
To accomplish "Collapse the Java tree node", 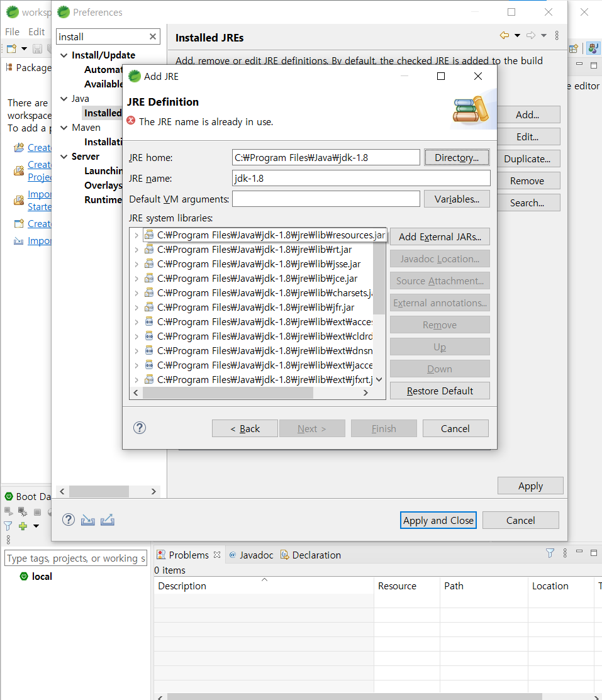I will click(64, 98).
